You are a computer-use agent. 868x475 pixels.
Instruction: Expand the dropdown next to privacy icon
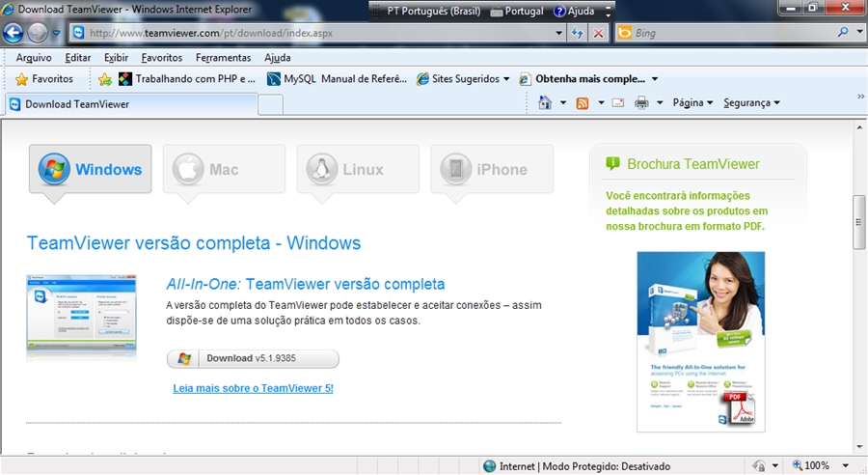[x=775, y=466]
